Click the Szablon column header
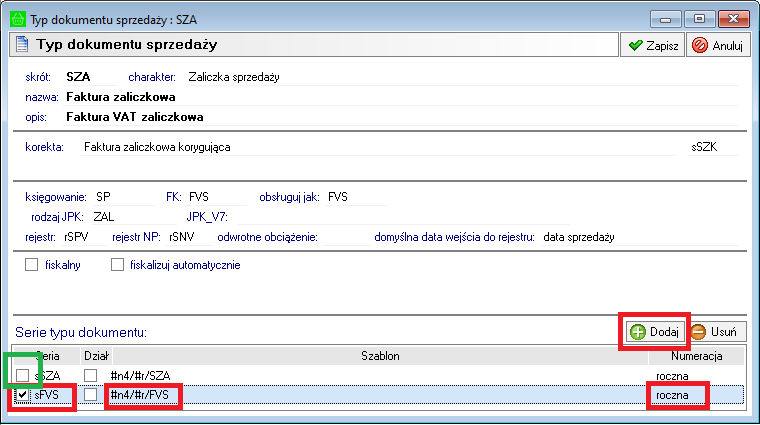This screenshot has width=760, height=425. [380, 355]
